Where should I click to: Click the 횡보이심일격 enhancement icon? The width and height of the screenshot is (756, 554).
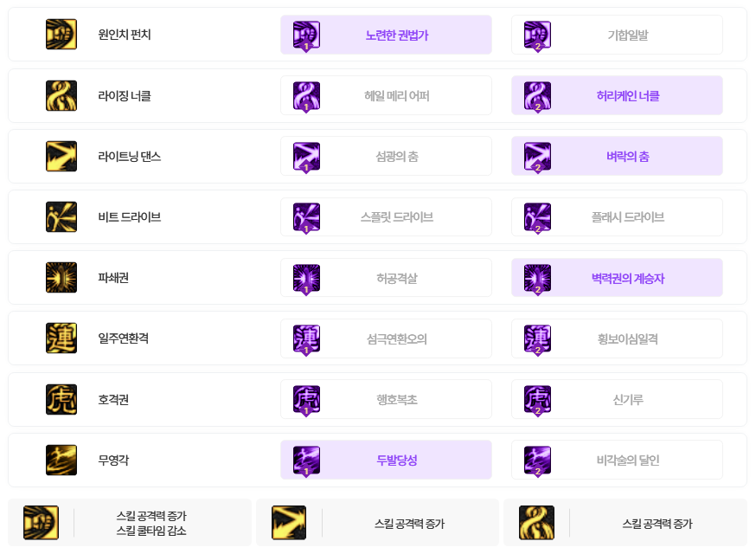pyautogui.click(x=537, y=339)
